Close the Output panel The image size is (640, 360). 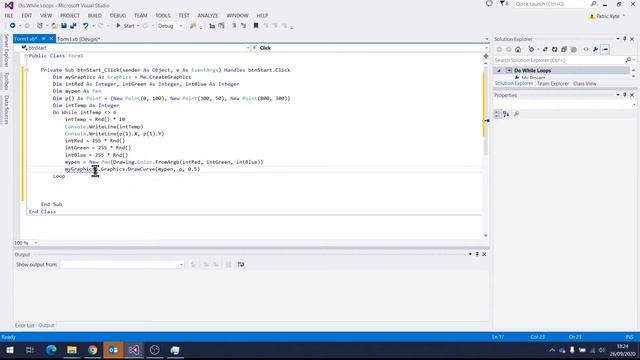484,254
